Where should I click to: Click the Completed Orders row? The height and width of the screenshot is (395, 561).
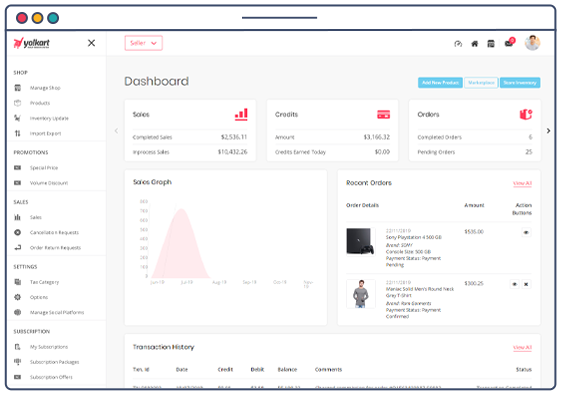point(475,137)
